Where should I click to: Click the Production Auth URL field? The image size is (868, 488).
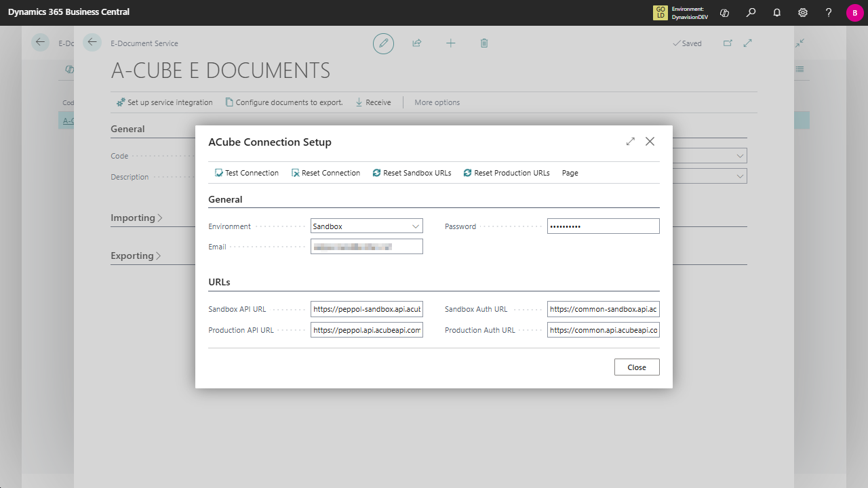[604, 330]
